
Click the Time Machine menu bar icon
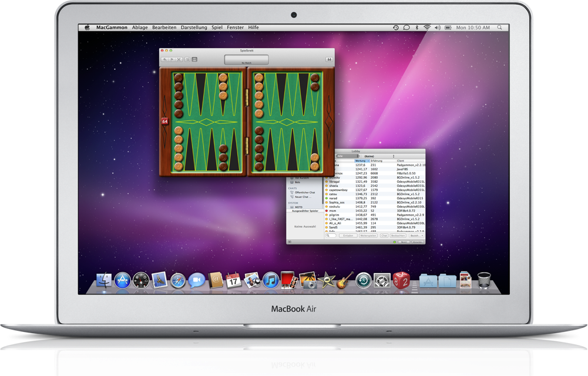[x=396, y=28]
